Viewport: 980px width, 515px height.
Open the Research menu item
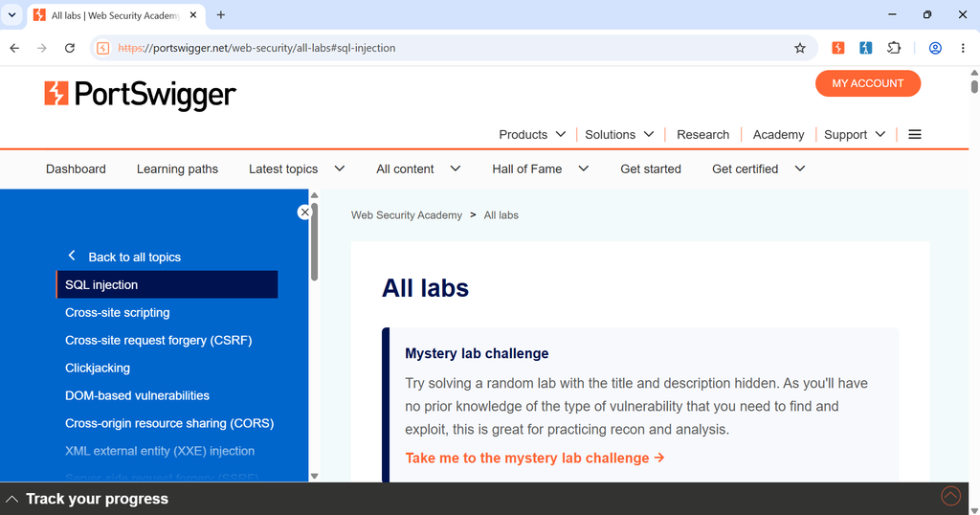(x=702, y=134)
